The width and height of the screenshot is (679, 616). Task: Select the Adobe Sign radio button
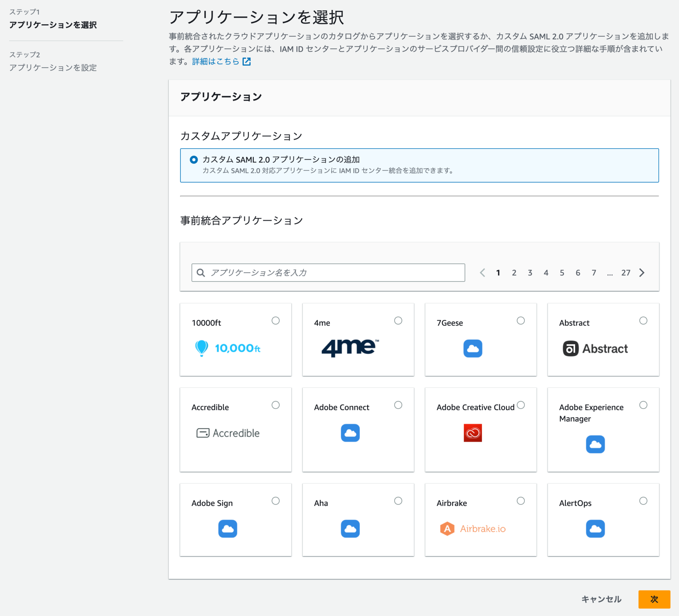click(x=276, y=501)
